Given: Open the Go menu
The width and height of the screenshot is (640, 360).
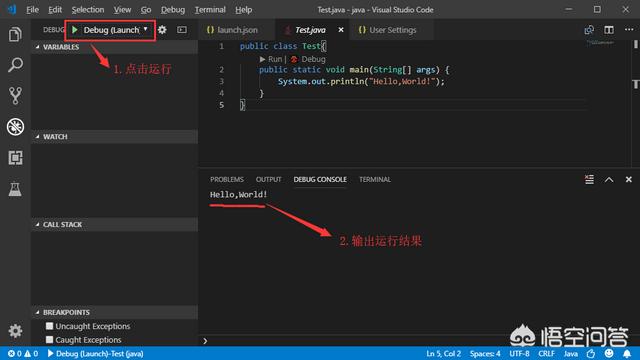Looking at the screenshot, I should click(146, 9).
